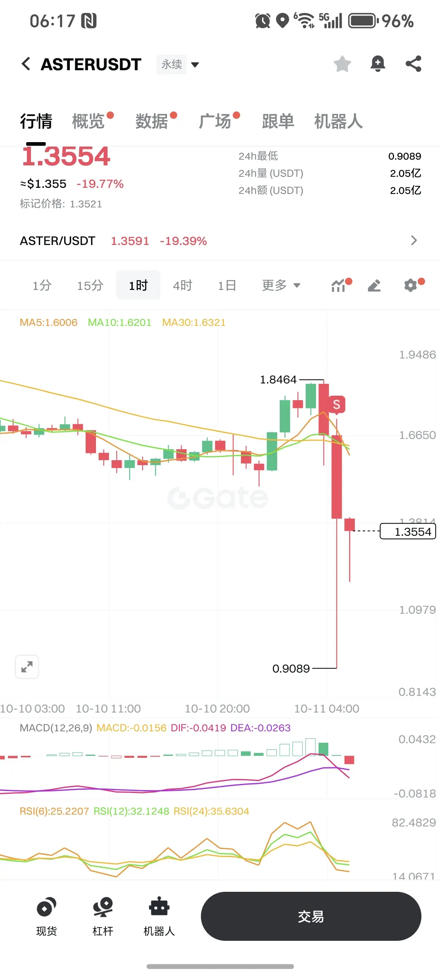Select the drawing pencil tool
This screenshot has width=441, height=980.
[374, 285]
